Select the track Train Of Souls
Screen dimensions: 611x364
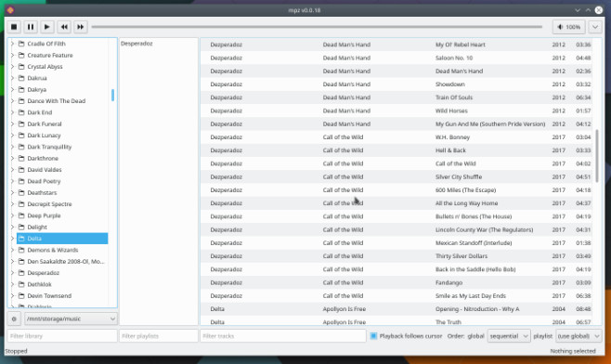tap(396, 97)
